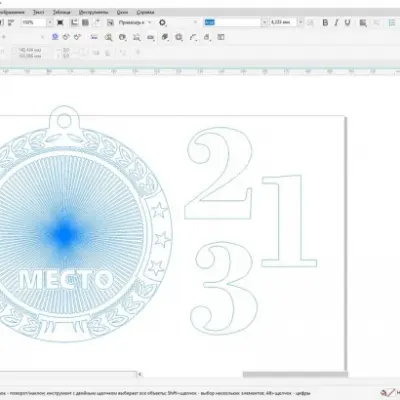
Task: Expand the zoom level dropdown arrow
Action: click(50, 22)
